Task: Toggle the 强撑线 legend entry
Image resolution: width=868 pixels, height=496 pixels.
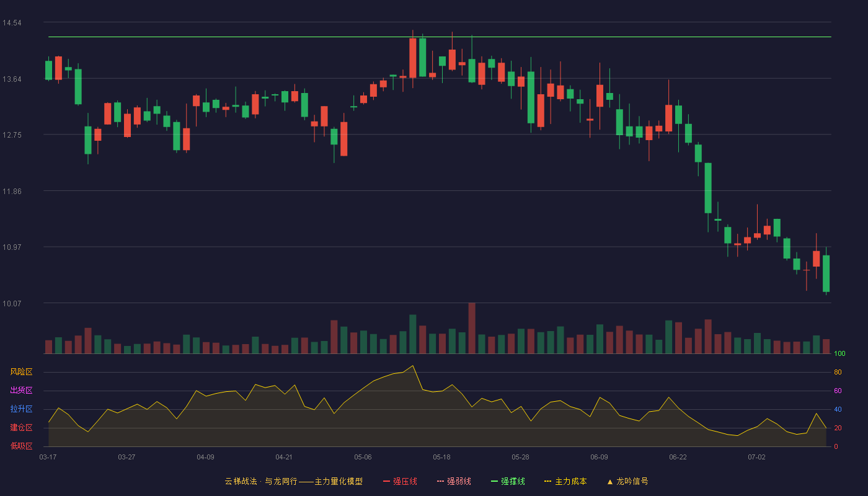Action: pyautogui.click(x=508, y=481)
